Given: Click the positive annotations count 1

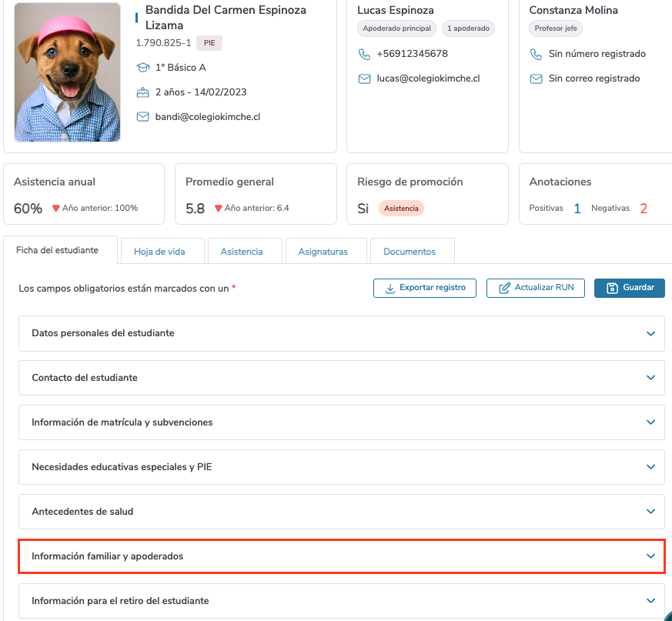Looking at the screenshot, I should (x=577, y=209).
